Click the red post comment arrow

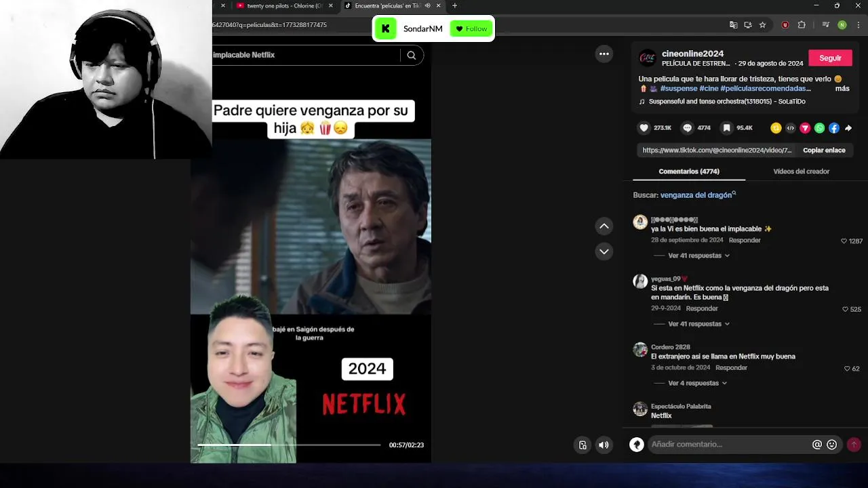854,445
